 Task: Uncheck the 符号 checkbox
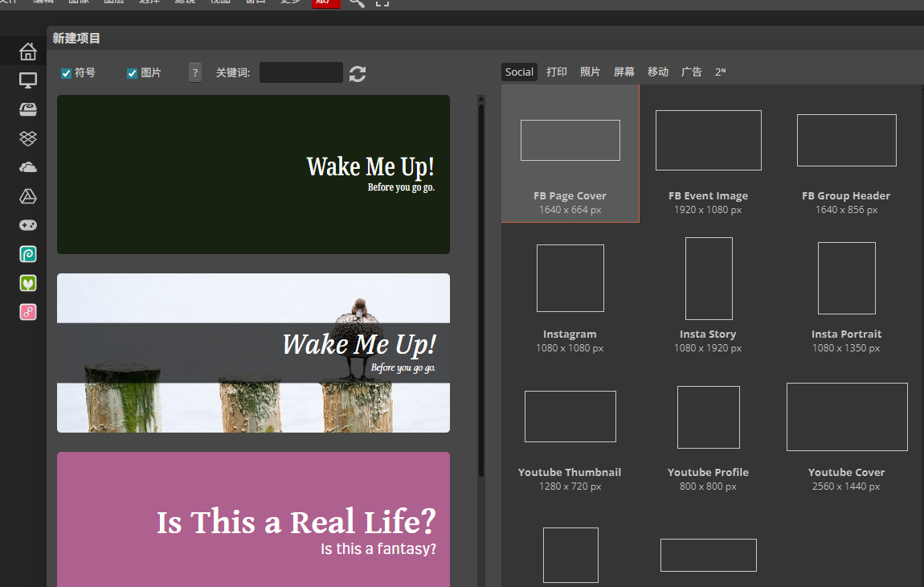tap(67, 73)
